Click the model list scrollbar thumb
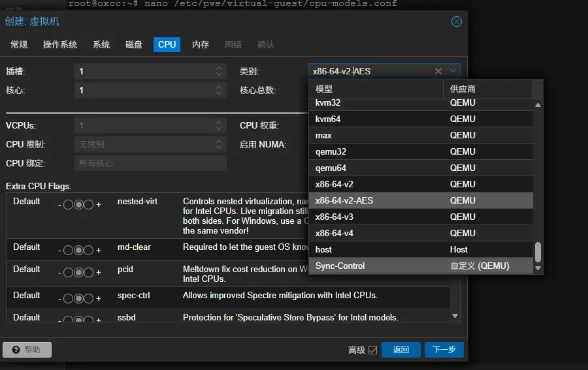This screenshot has height=370, width=588. click(538, 253)
